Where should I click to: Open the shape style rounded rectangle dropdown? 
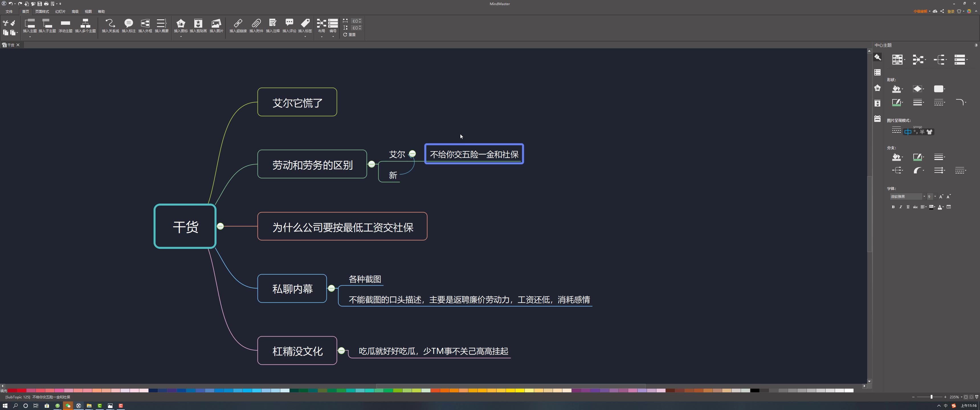point(939,89)
